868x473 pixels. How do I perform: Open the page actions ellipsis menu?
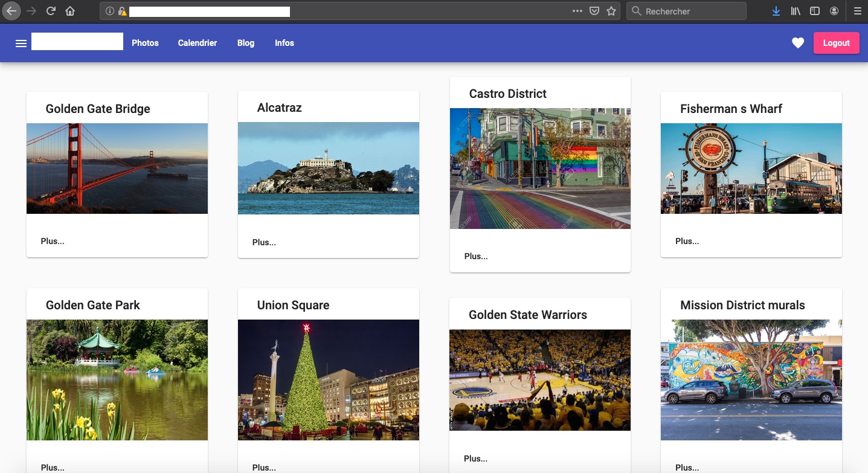(x=577, y=10)
